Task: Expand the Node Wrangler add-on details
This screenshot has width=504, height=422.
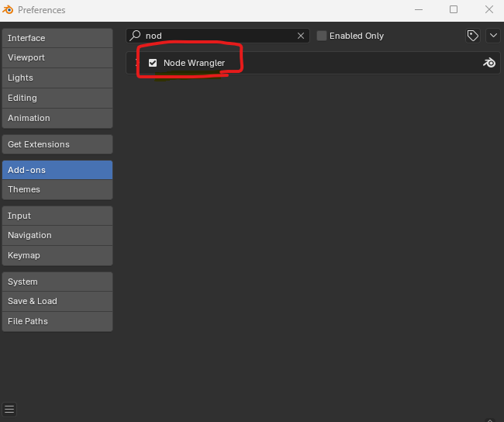Action: [x=135, y=63]
